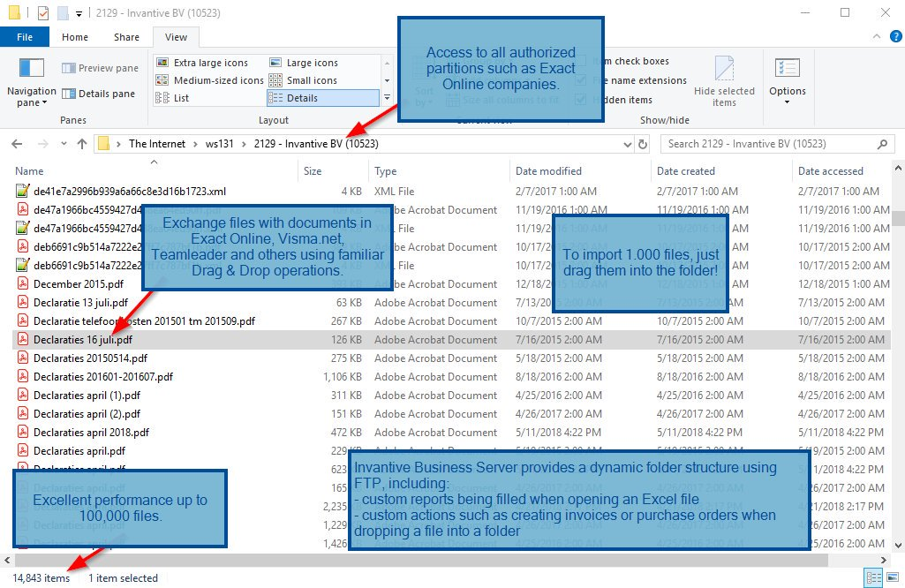Sort files by the Size column header
Viewport: 905px width, 588px height.
[333, 170]
